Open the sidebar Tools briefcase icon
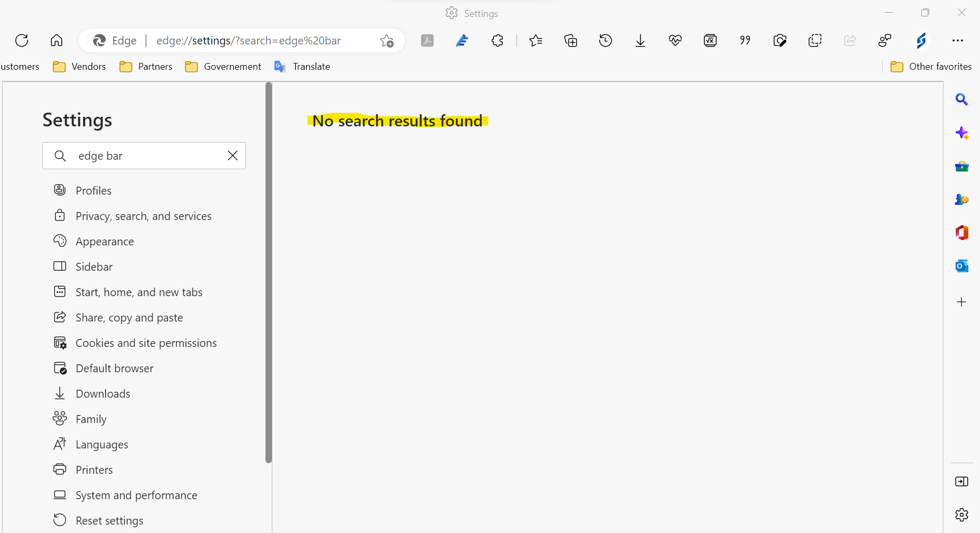980x533 pixels. coord(962,166)
